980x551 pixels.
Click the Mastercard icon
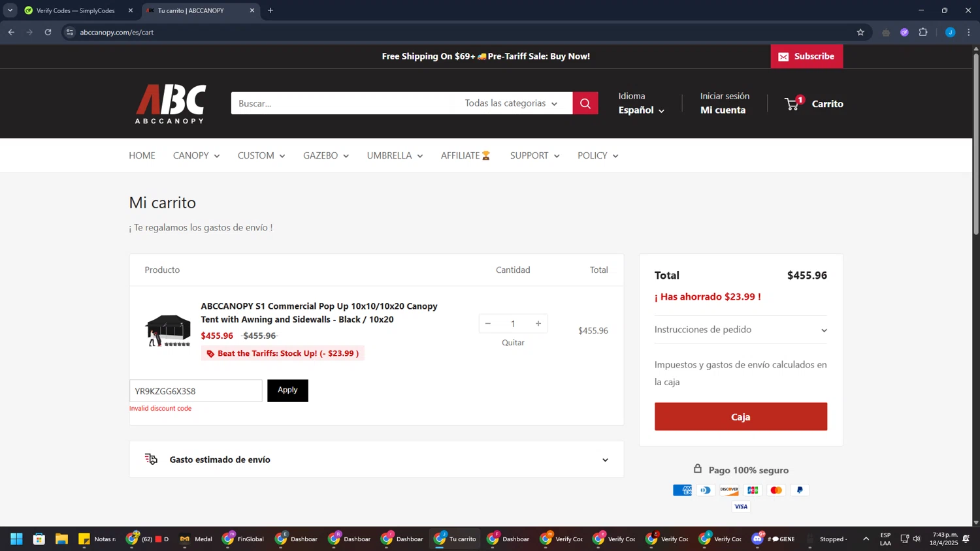776,490
